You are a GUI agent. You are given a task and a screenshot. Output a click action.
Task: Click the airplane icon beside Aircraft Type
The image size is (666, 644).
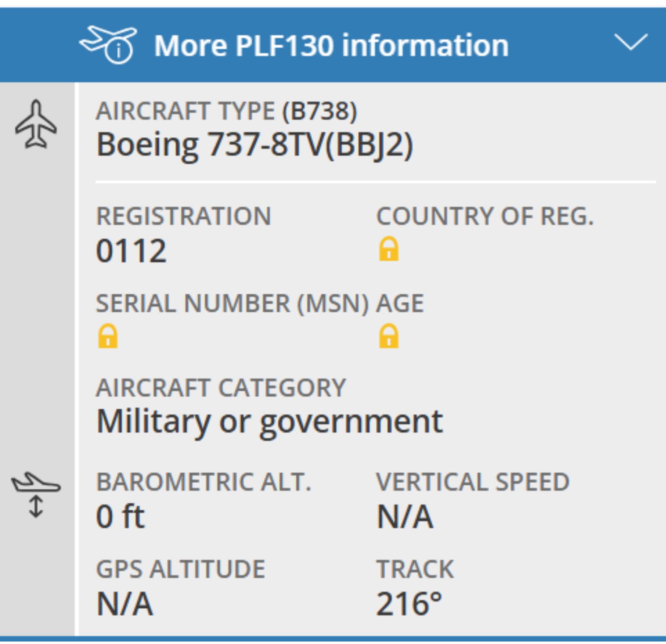[x=36, y=124]
